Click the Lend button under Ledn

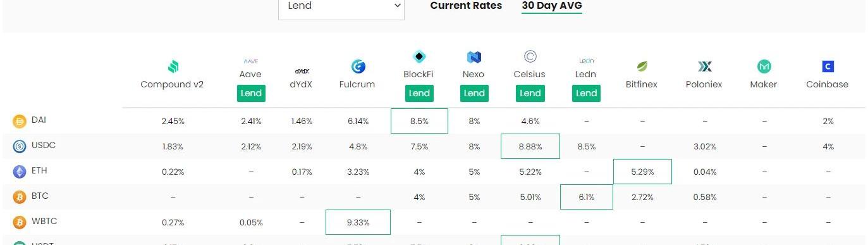(x=586, y=93)
